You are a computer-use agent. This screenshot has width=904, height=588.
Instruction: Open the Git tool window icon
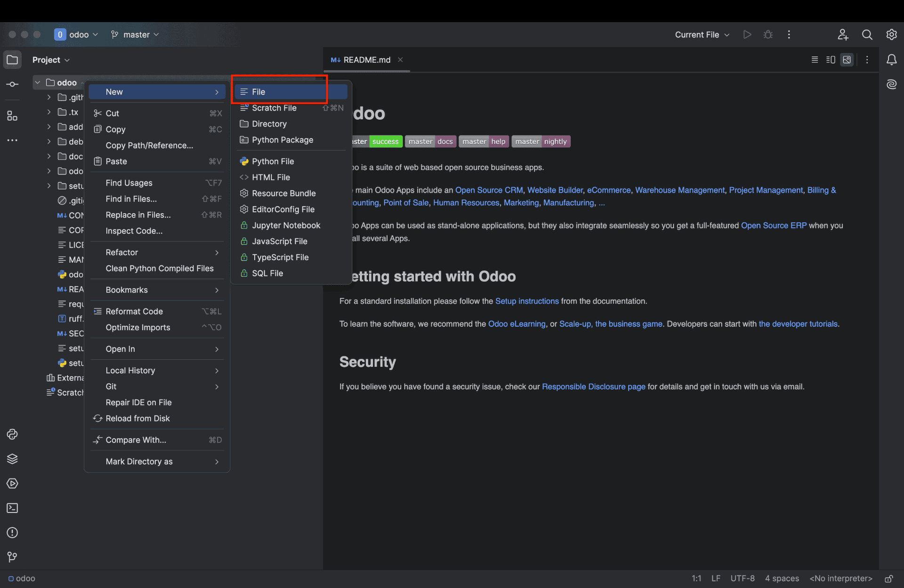tap(12, 557)
